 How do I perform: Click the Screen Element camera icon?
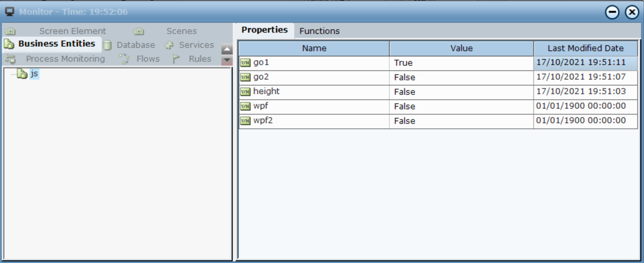[x=11, y=31]
